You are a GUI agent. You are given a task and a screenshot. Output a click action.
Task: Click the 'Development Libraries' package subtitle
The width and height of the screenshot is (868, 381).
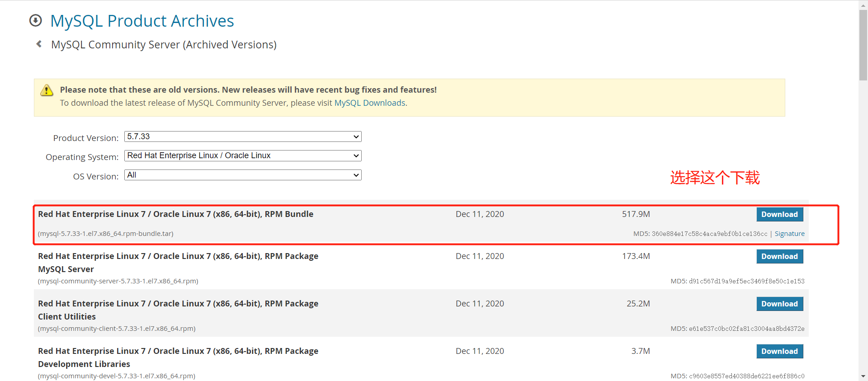coord(84,364)
